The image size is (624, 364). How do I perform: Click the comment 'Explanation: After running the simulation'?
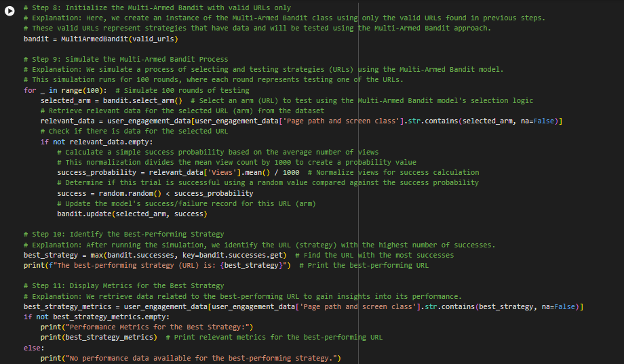[260, 245]
